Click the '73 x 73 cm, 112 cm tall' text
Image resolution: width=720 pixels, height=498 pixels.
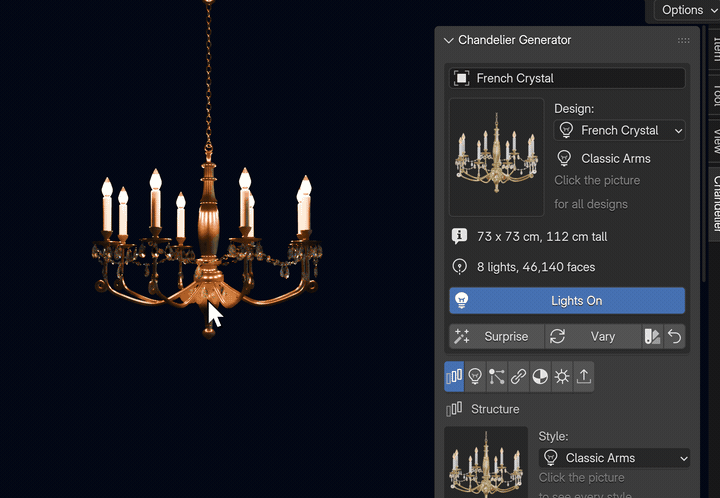click(x=542, y=237)
